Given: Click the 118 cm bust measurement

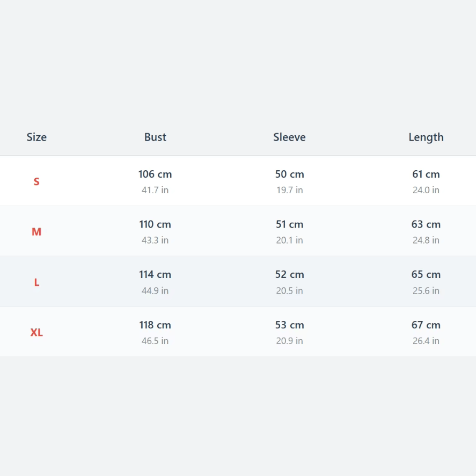Looking at the screenshot, I should pos(155,325).
